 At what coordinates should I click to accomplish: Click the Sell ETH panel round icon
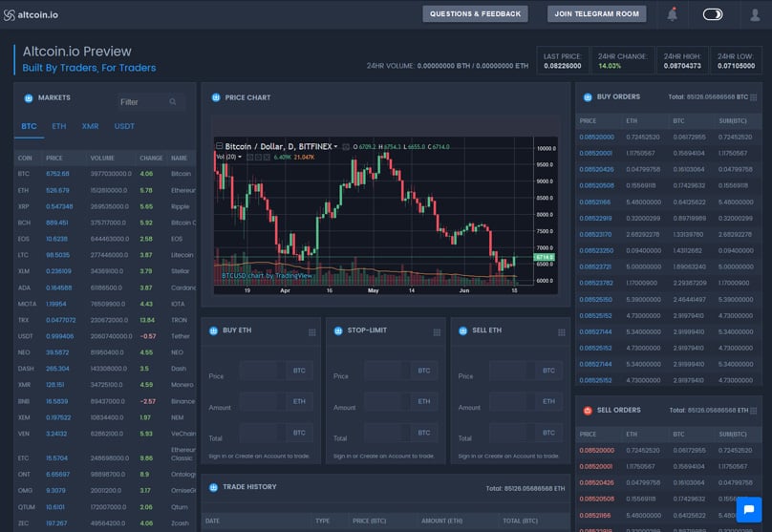[x=462, y=330]
